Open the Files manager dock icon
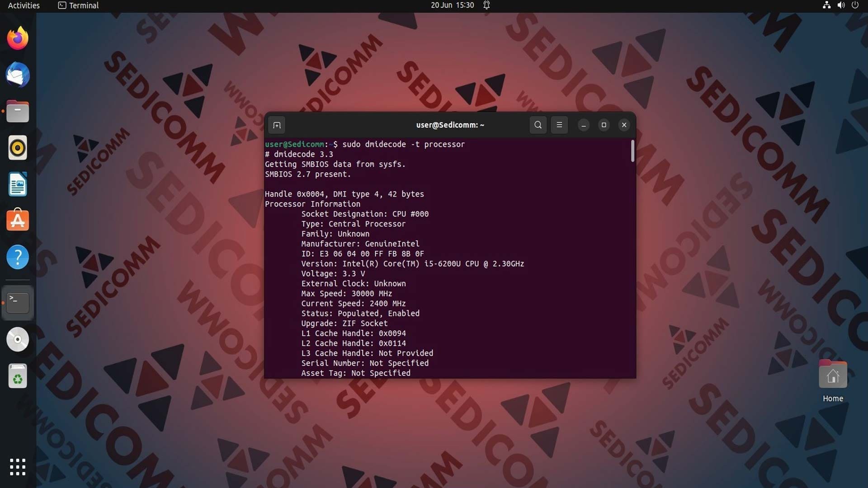This screenshot has height=488, width=868. point(18,111)
